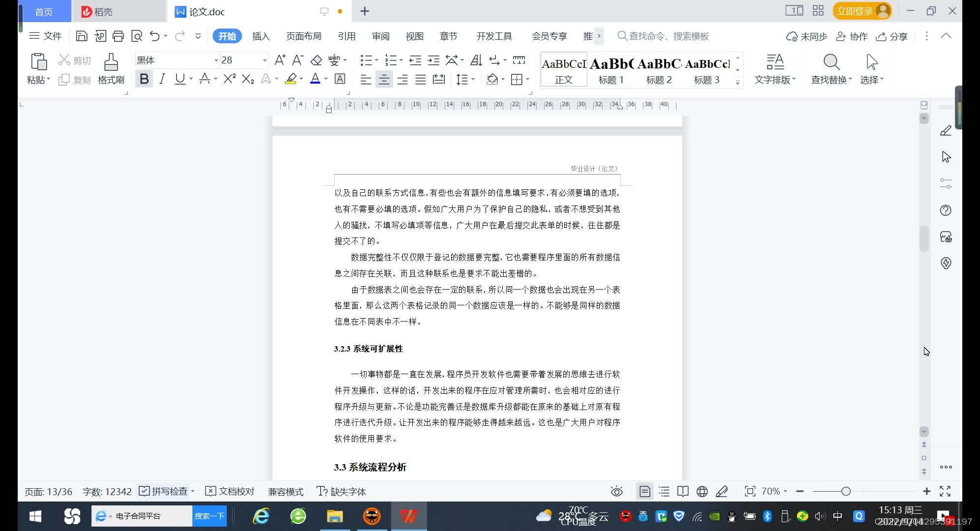Switch to the 插入 (Insert) tab

coord(261,36)
